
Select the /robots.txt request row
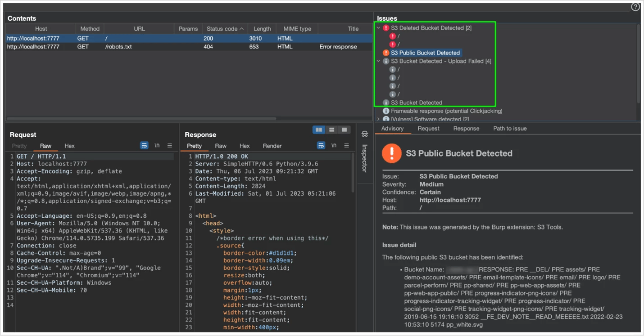118,47
